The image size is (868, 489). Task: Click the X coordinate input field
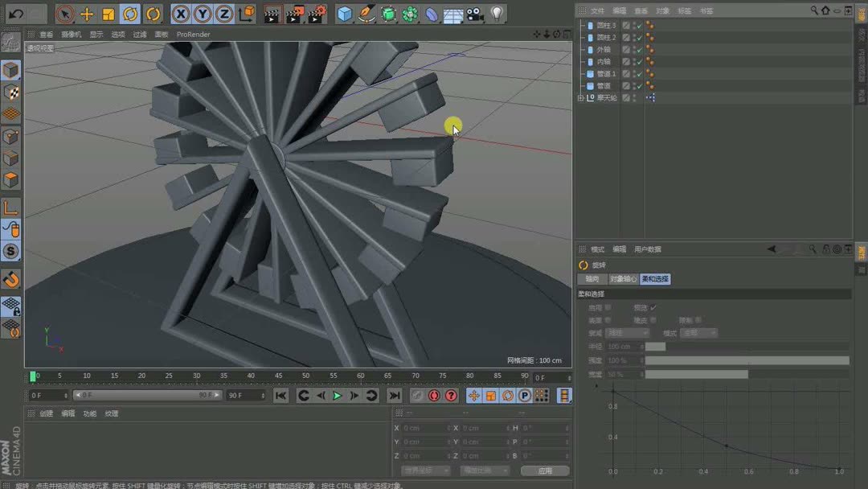pos(426,428)
